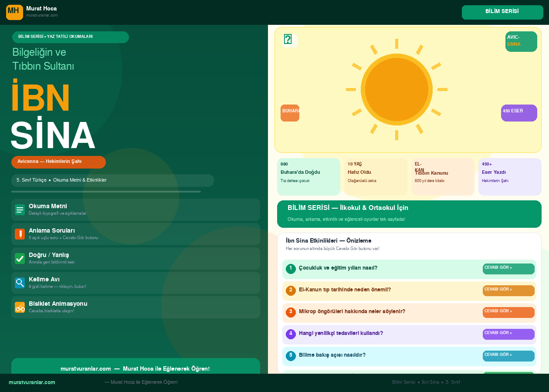Viewport: 549px width, 392px height.
Task: Select the Anlama Soruları pencil icon
Action: [20, 234]
